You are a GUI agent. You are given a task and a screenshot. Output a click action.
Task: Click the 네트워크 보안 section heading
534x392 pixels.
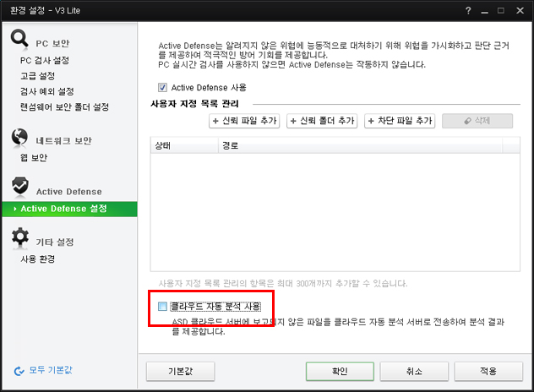[63, 140]
